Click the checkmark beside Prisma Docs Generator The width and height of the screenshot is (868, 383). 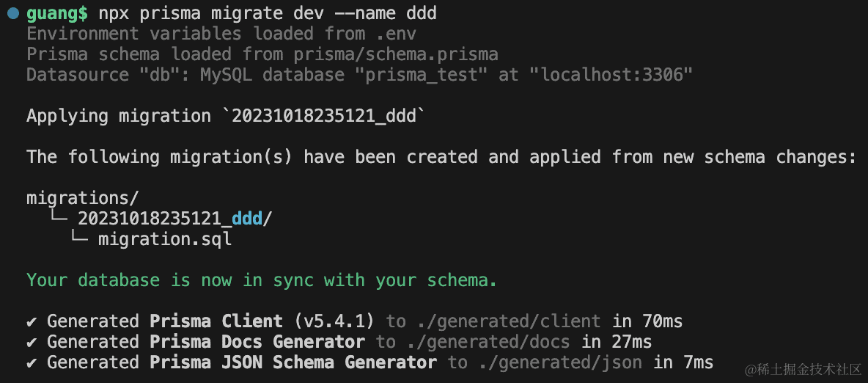coord(32,342)
